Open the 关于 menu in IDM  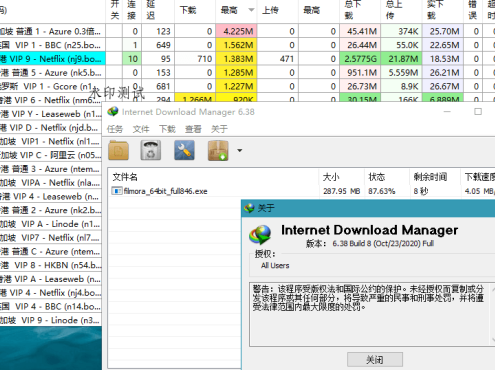pyautogui.click(x=219, y=129)
